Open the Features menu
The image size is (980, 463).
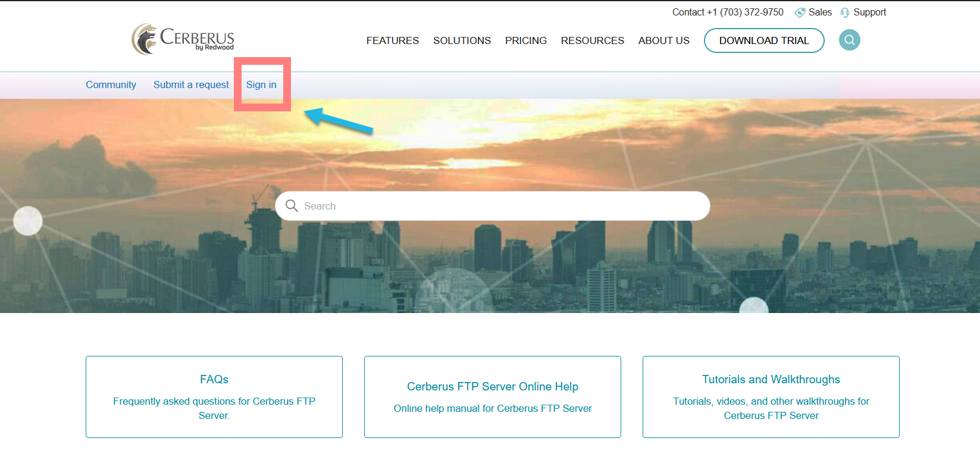click(393, 40)
